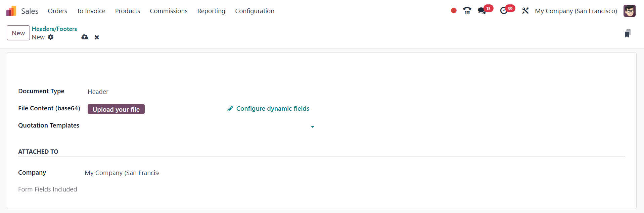Open the record actions gear icon

click(51, 37)
